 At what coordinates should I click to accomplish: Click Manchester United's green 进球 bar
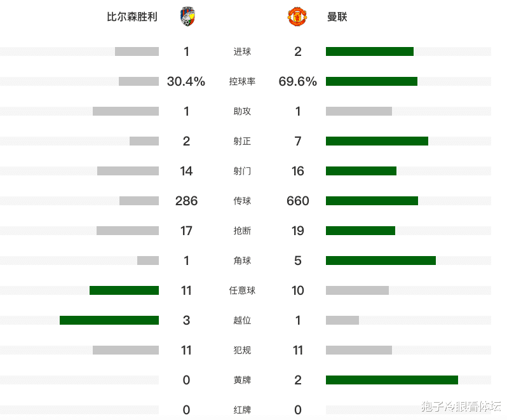click(370, 51)
